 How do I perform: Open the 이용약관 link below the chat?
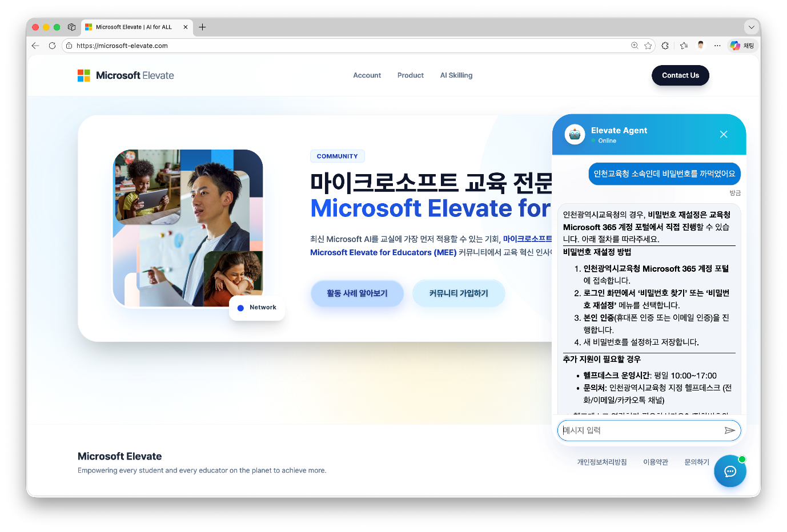tap(655, 462)
